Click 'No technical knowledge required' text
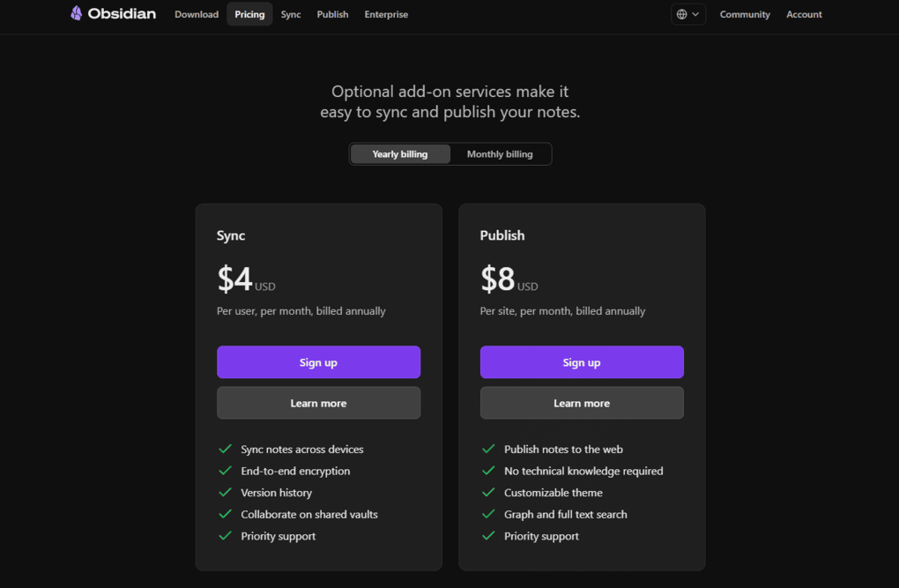This screenshot has height=588, width=899. (x=583, y=471)
